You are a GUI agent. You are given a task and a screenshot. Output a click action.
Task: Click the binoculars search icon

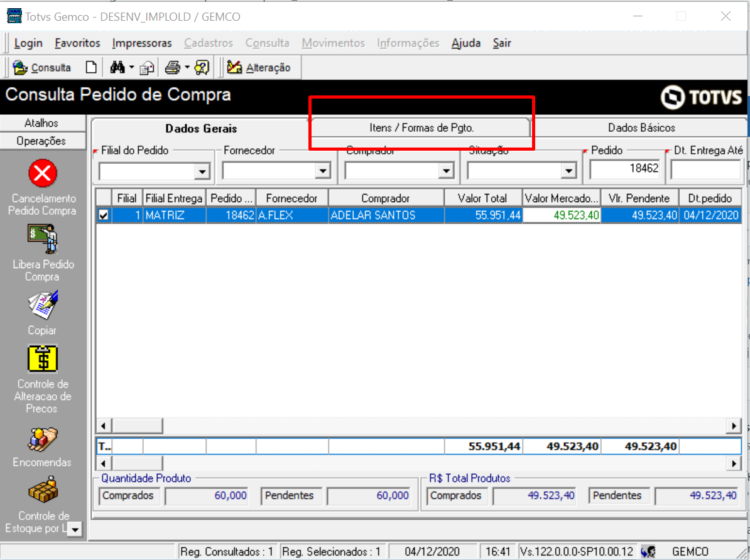tap(117, 67)
